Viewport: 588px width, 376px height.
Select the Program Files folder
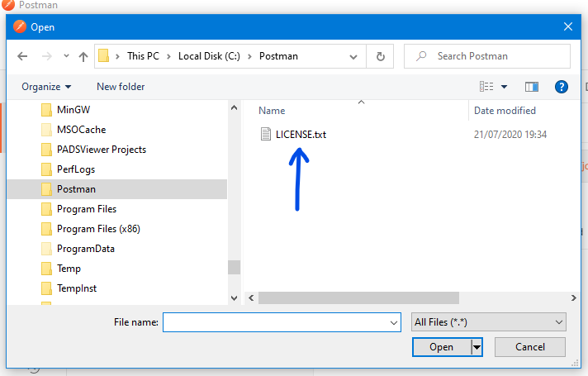tap(86, 209)
